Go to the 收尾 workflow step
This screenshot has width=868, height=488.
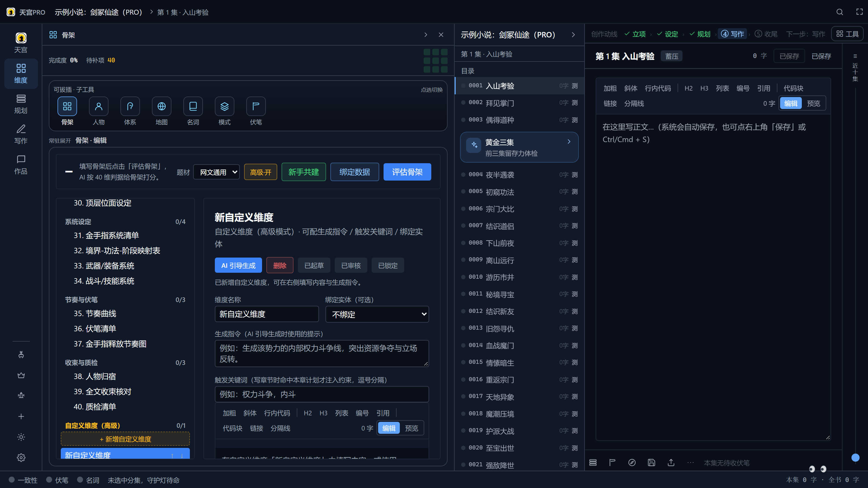click(766, 34)
